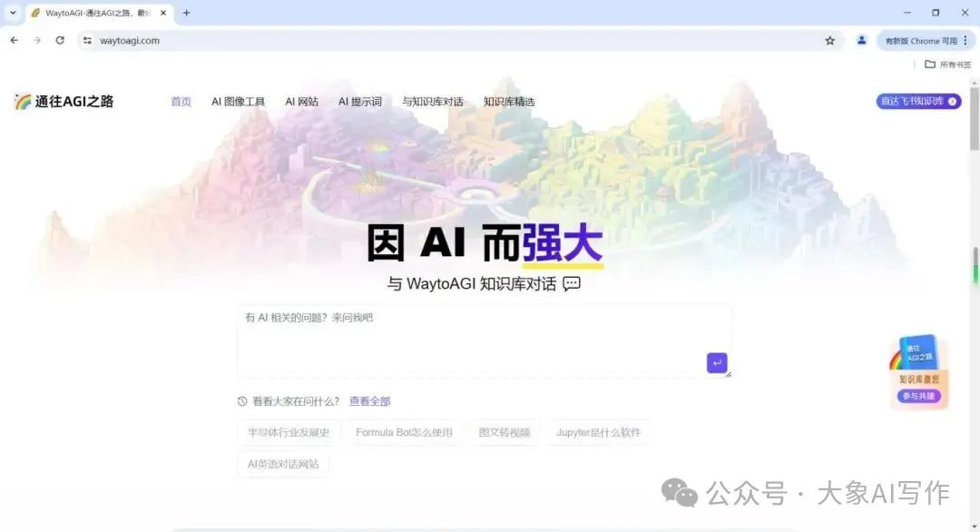
Task: Open Chrome's three-dot menu
Action: [x=965, y=41]
